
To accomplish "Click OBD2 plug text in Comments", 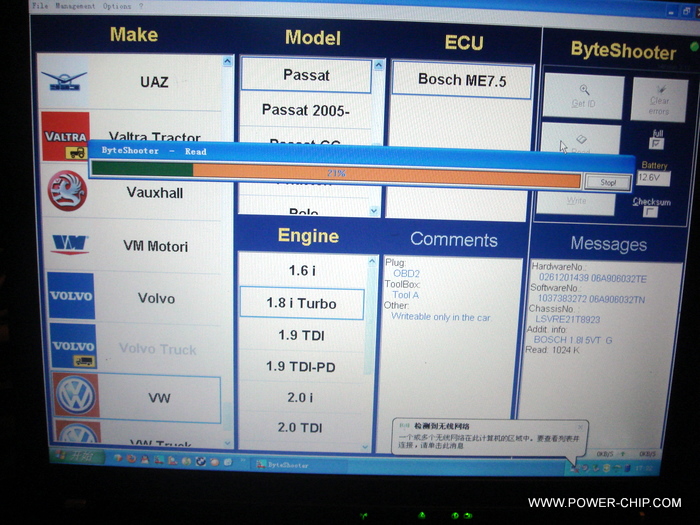I will tap(406, 273).
